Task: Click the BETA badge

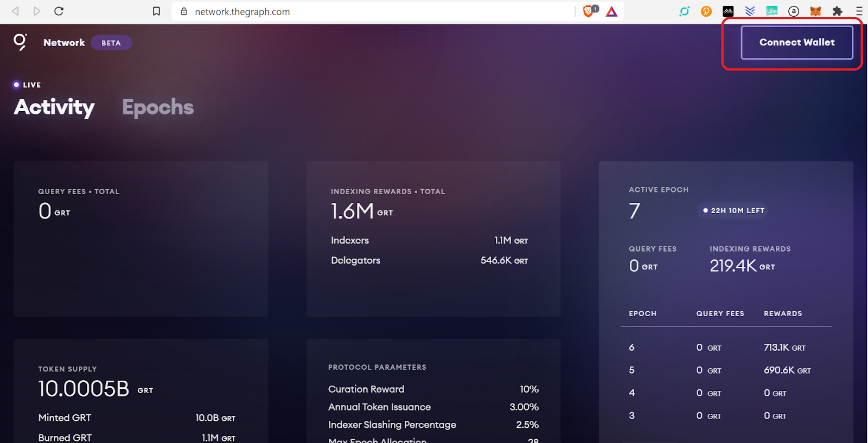Action: (x=111, y=43)
